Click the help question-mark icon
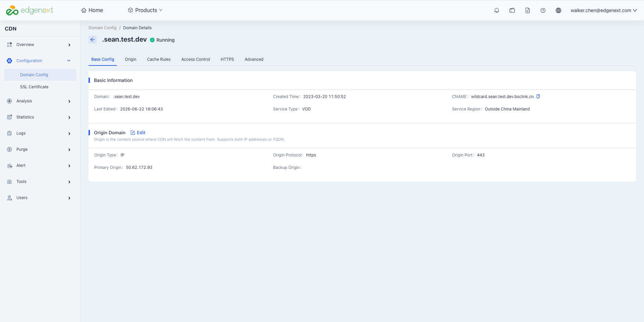This screenshot has width=644, height=322. [543, 10]
